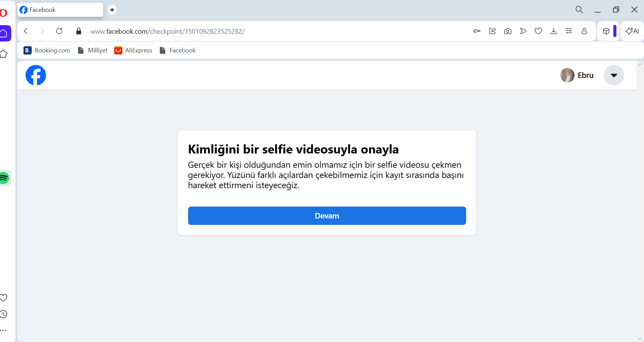Reload the page with refresh icon
The width and height of the screenshot is (644, 342).
pyautogui.click(x=59, y=31)
